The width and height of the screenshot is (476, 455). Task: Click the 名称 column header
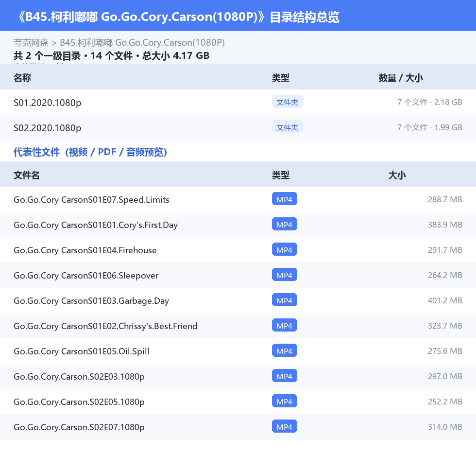[x=22, y=78]
